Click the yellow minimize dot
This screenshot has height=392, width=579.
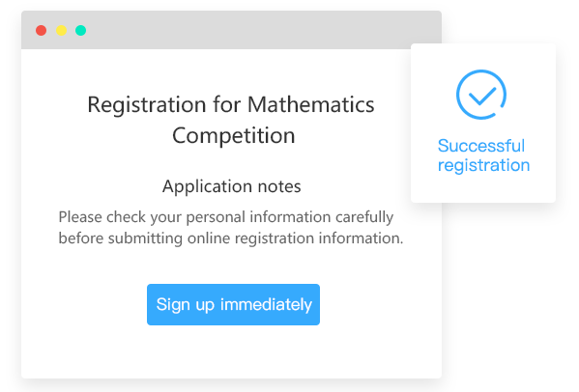pos(61,30)
